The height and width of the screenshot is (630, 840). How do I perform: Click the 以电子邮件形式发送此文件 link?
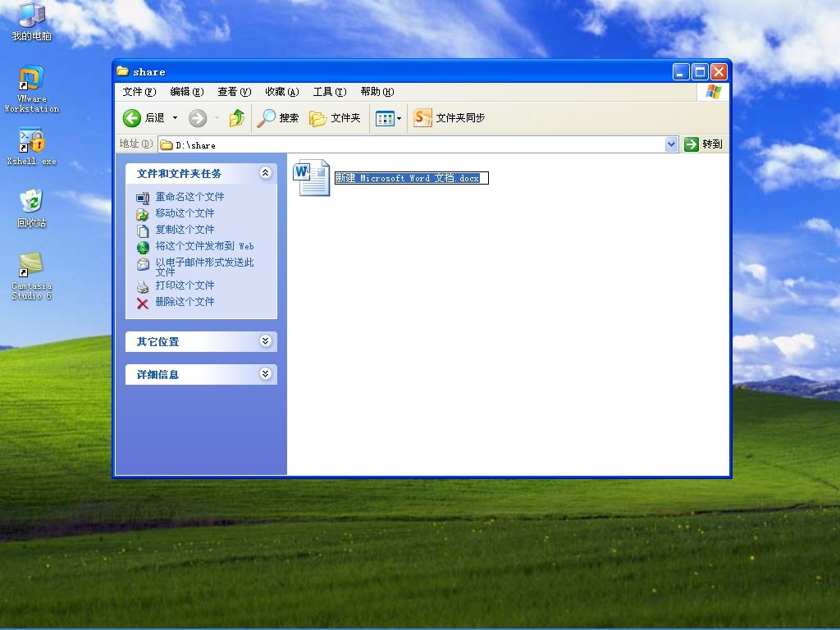[x=204, y=267]
